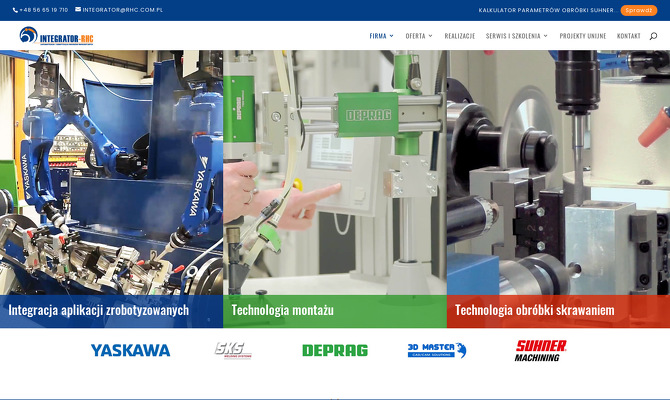Click the orange Sprawdź button
This screenshot has height=400, width=670.
639,10
